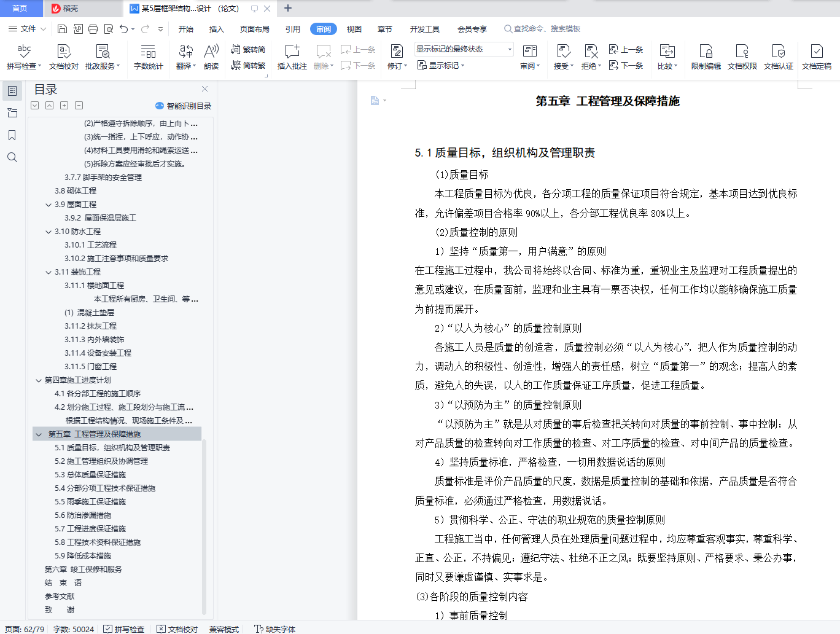Switch to the 插入 ribbon tab
The height and width of the screenshot is (634, 840).
(x=216, y=29)
